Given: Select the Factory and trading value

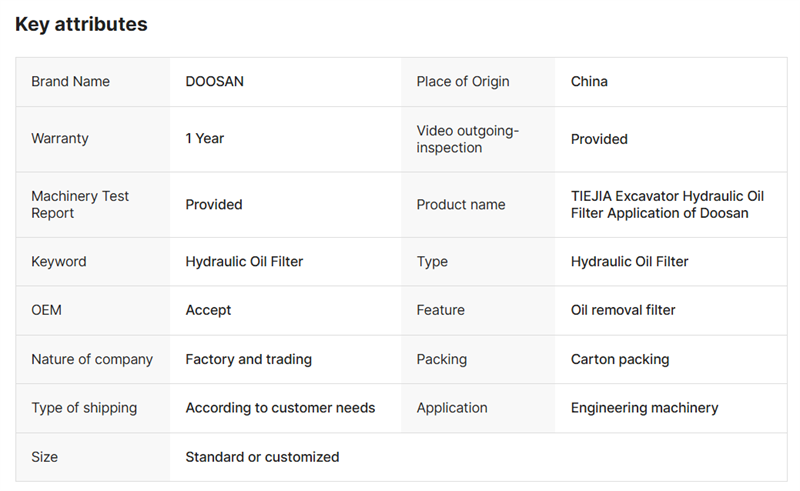Looking at the screenshot, I should click(x=248, y=359).
